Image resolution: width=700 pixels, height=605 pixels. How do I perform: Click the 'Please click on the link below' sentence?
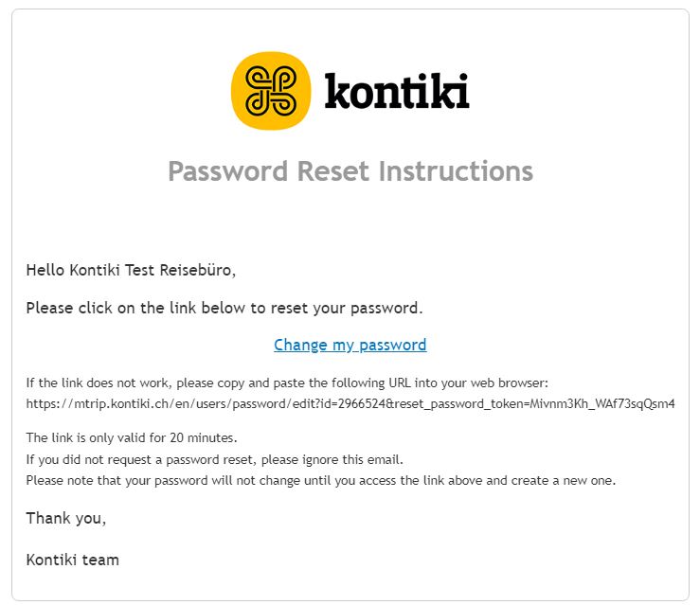pos(224,308)
